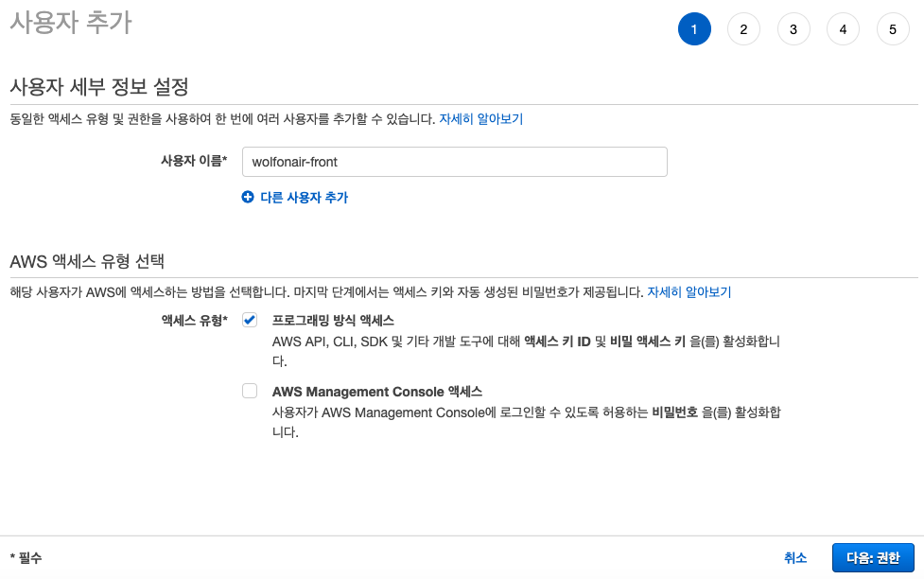Click 취소 to cancel user creation
The image size is (924, 579).
click(796, 557)
